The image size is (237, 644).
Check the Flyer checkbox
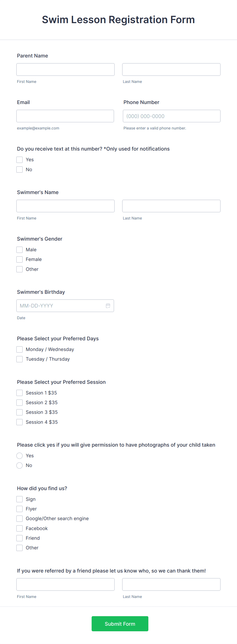click(x=19, y=509)
